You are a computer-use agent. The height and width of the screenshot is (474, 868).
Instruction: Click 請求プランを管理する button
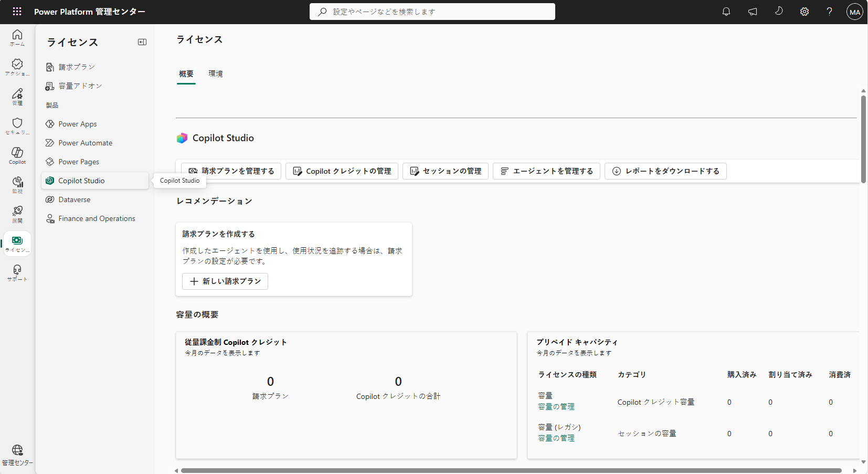[x=231, y=171]
